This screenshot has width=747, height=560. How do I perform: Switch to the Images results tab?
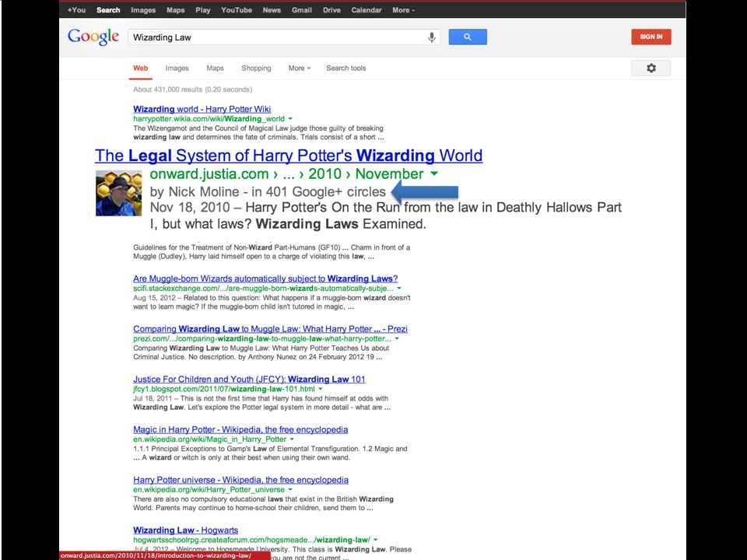click(177, 68)
